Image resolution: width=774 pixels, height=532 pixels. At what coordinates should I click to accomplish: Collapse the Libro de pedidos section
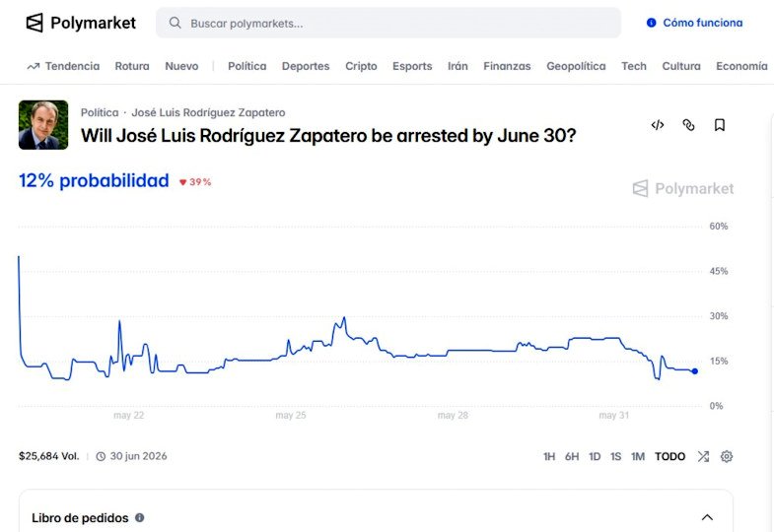707,517
